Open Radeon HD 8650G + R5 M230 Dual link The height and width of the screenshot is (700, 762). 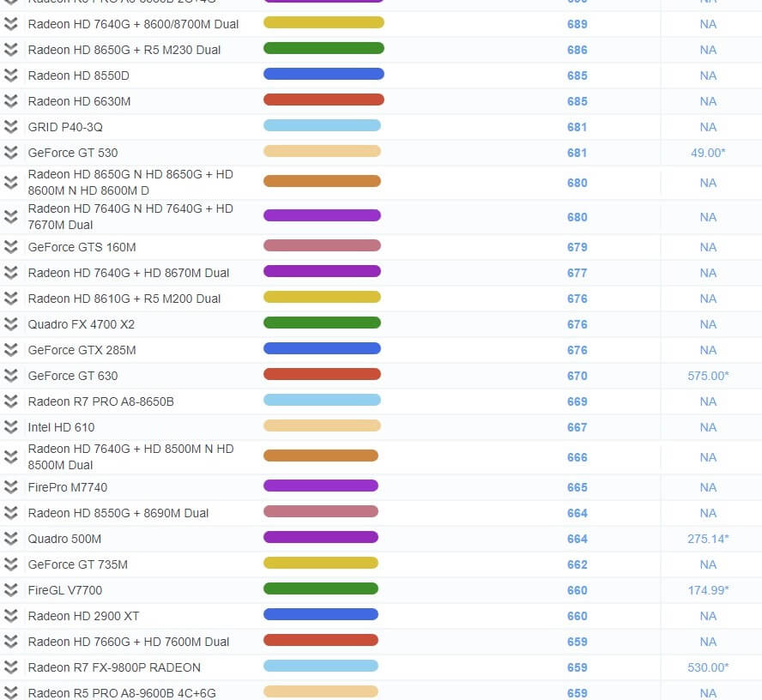click(124, 50)
